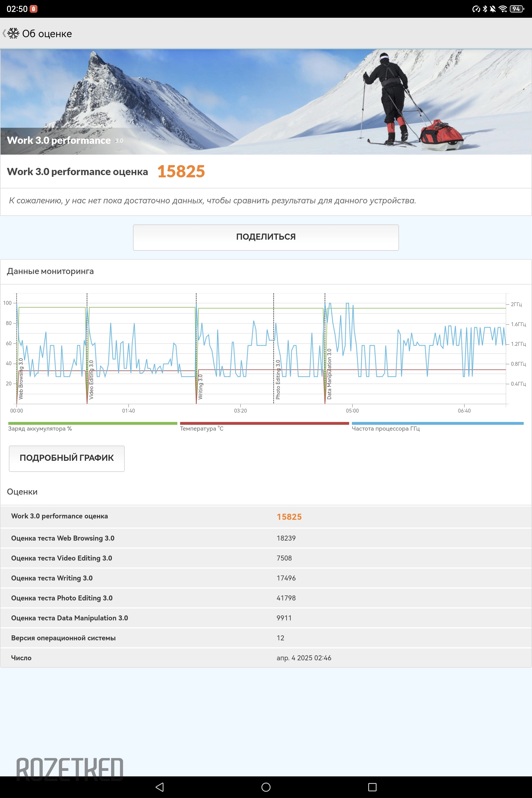Tap the red battery alert icon near clock

(x=33, y=9)
